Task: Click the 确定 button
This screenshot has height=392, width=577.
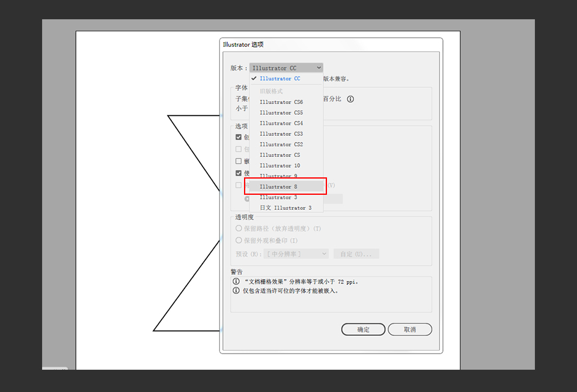Action: click(x=363, y=329)
